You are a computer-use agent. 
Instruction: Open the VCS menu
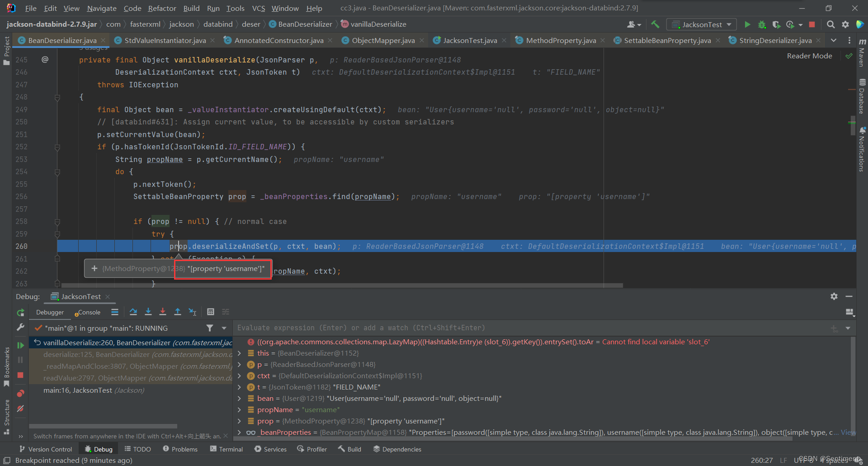[x=258, y=8]
